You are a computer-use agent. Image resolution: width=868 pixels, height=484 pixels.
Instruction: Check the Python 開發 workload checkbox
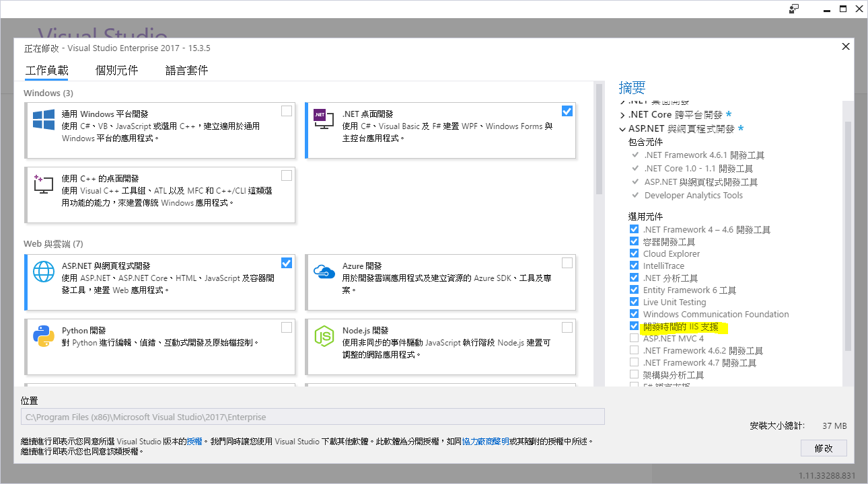287,327
